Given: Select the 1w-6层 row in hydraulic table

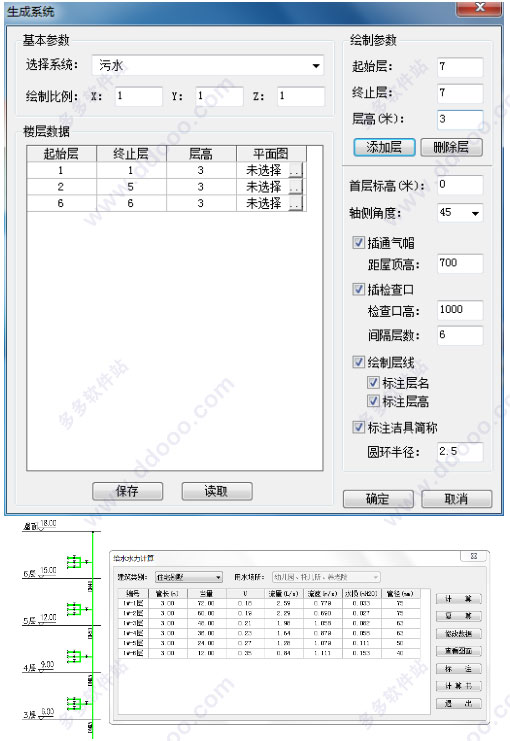Looking at the screenshot, I should coord(268,653).
